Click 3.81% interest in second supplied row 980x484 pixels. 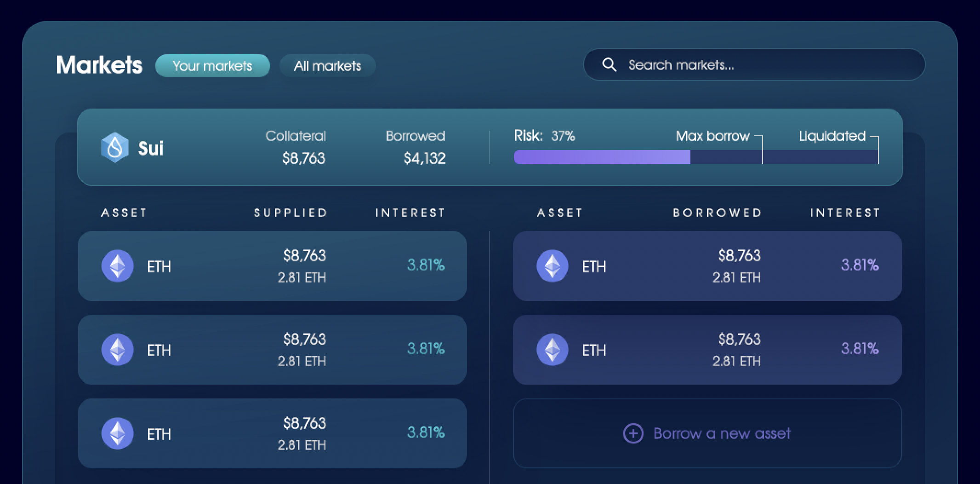coord(426,349)
